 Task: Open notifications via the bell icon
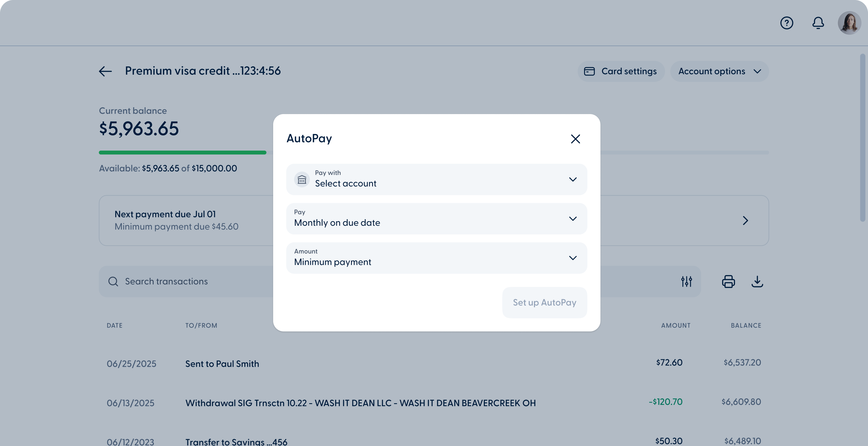818,23
